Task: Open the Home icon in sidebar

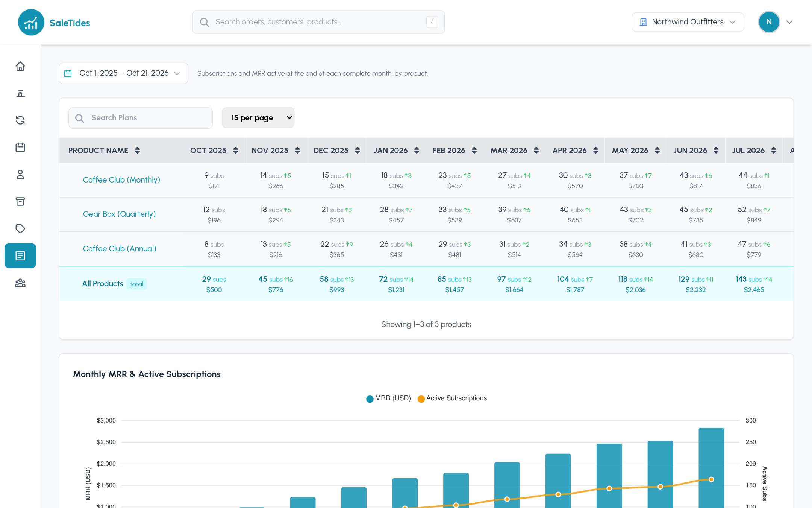Action: pos(20,66)
